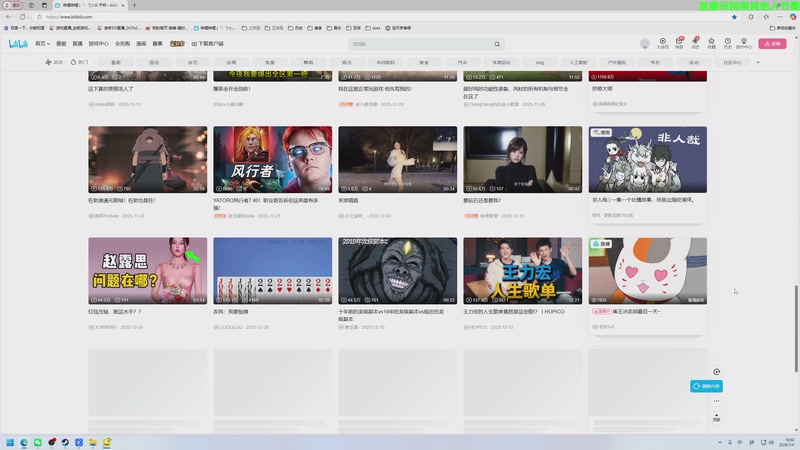The width and height of the screenshot is (800, 450).
Task: Select the 娱乐 category tab
Action: point(347,62)
